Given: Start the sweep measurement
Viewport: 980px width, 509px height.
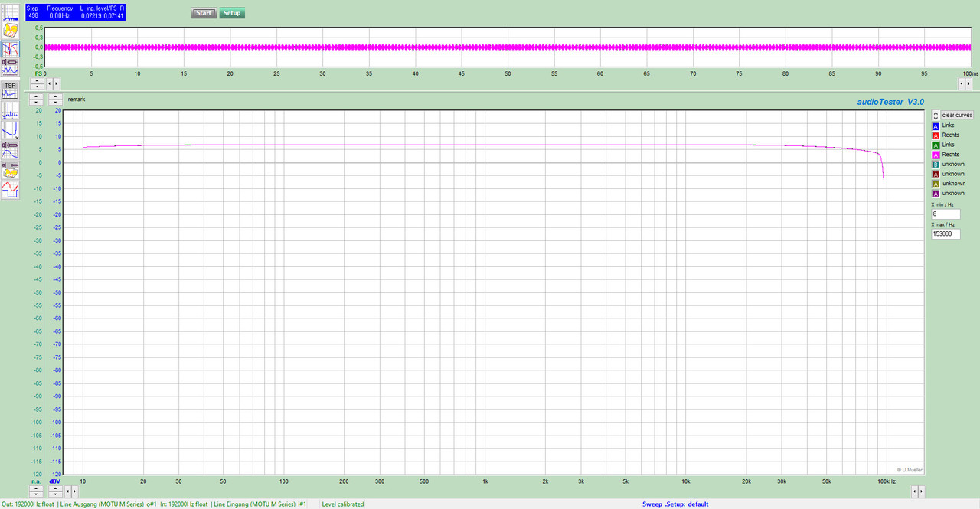Looking at the screenshot, I should 204,13.
